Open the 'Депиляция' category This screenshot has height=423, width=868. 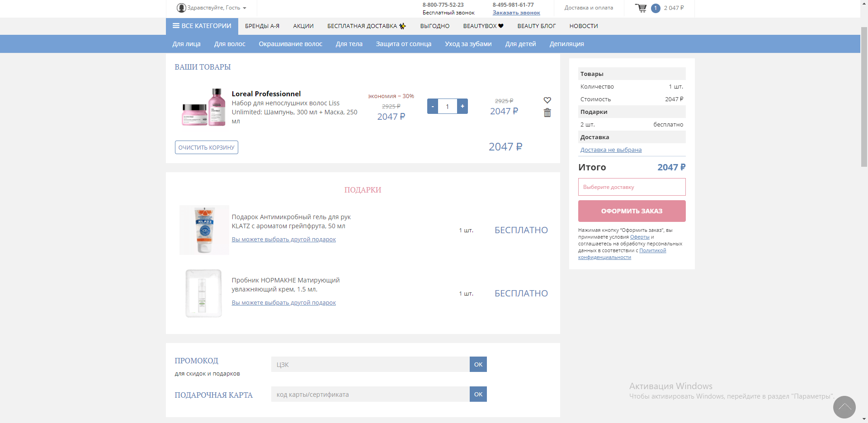[x=567, y=44]
